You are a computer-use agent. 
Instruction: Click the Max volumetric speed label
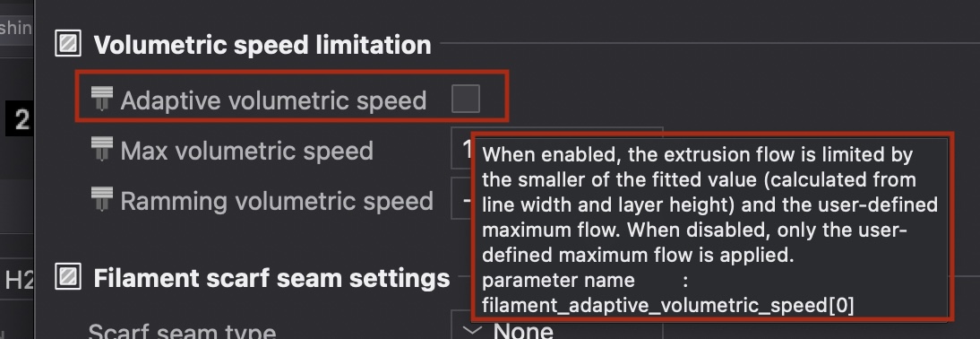[247, 151]
